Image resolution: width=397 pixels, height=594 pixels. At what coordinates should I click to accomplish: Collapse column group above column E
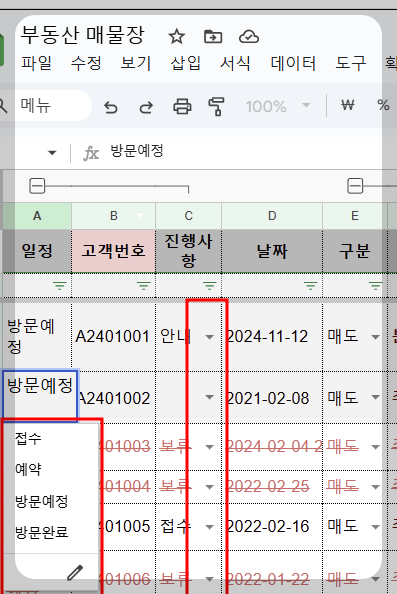[355, 186]
